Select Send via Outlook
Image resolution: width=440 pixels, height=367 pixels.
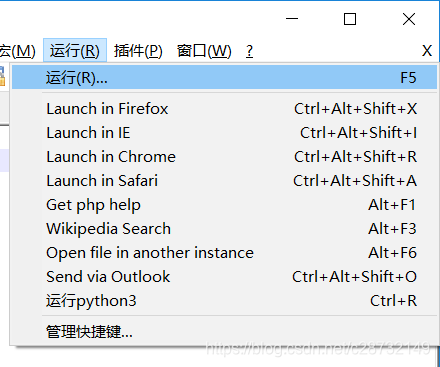point(224,277)
